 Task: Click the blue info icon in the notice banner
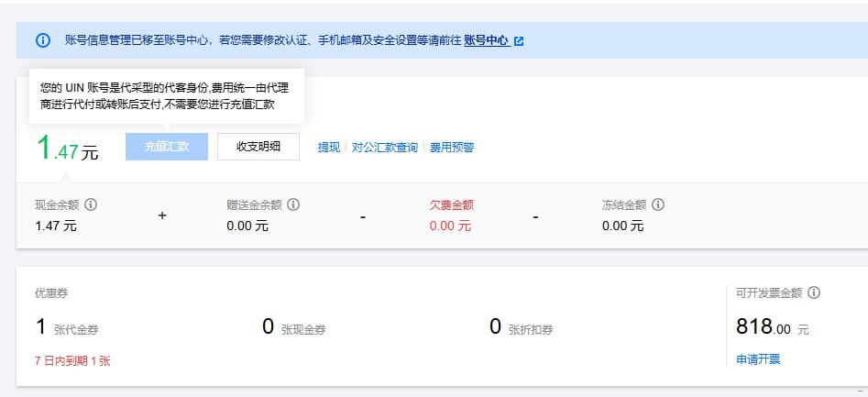(x=43, y=40)
